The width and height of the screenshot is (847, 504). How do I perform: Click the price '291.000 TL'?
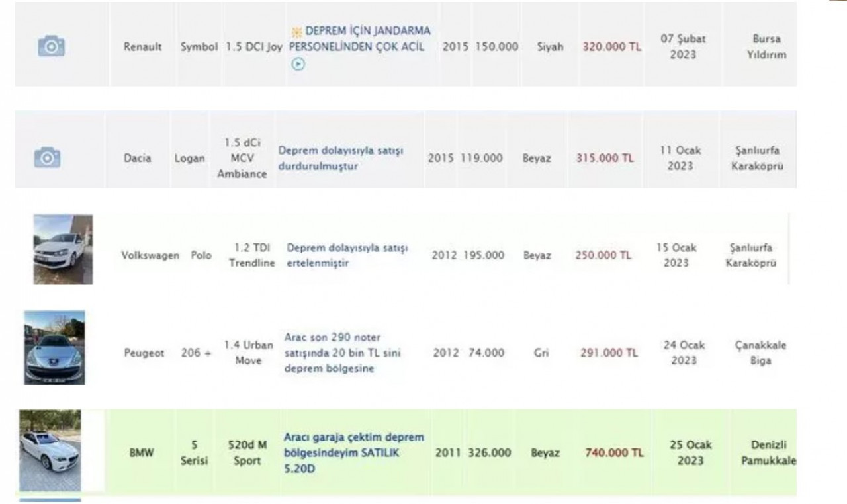click(x=609, y=353)
